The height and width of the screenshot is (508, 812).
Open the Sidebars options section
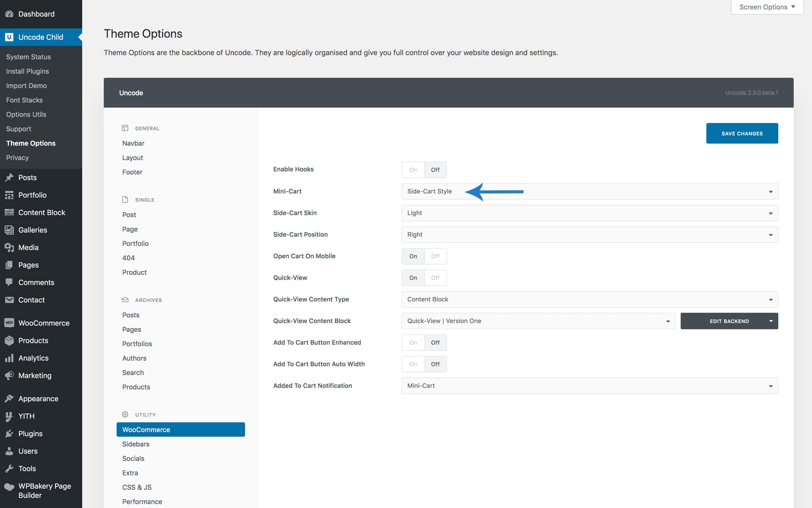click(x=136, y=444)
